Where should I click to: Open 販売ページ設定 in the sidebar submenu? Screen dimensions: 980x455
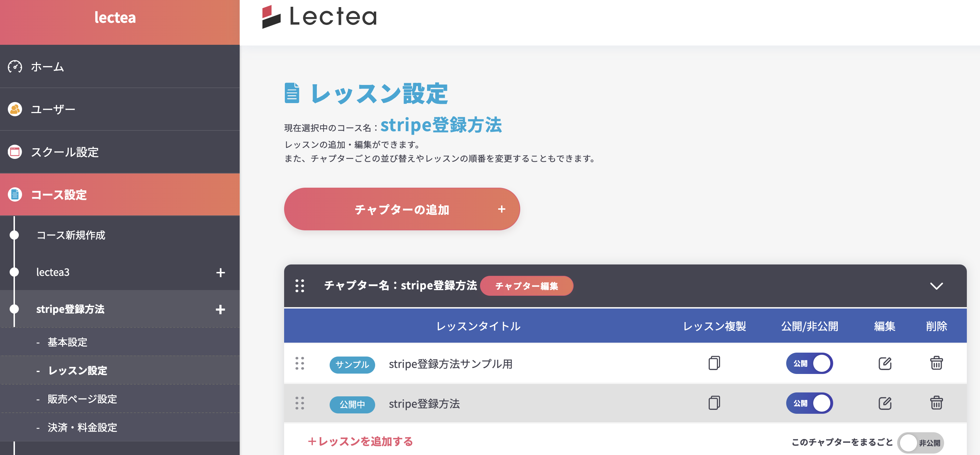click(82, 399)
